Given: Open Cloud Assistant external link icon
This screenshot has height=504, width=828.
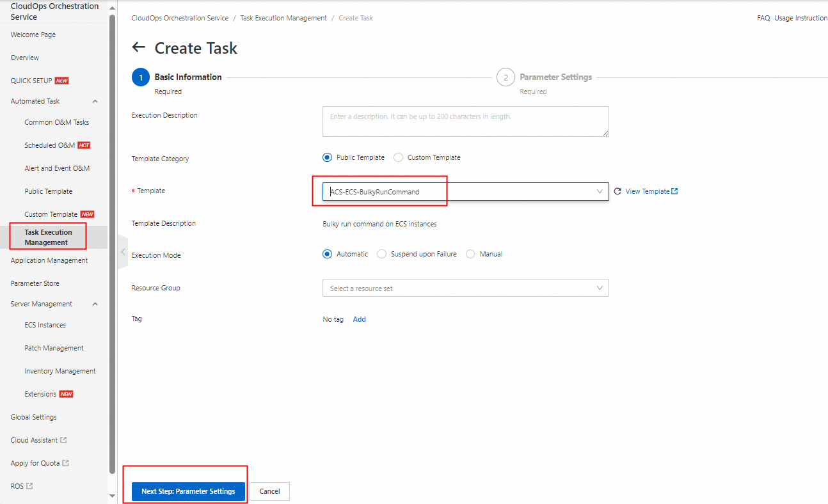Looking at the screenshot, I should [63, 440].
